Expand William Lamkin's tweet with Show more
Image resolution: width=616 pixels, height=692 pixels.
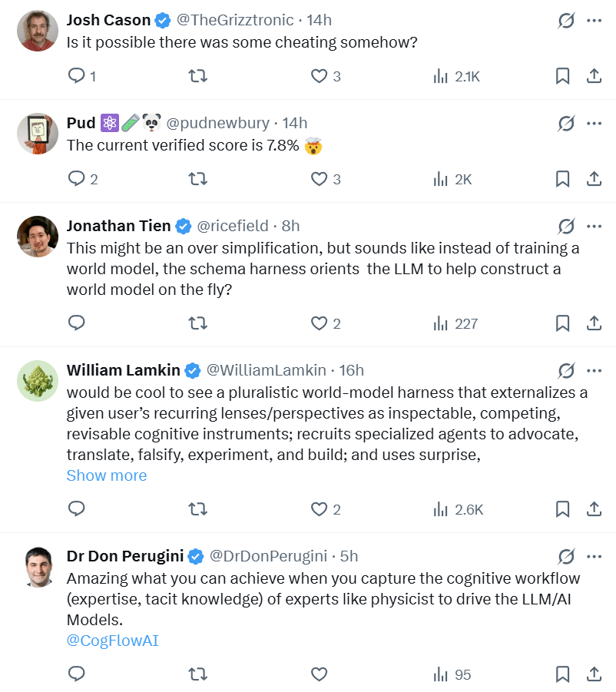pyautogui.click(x=106, y=475)
